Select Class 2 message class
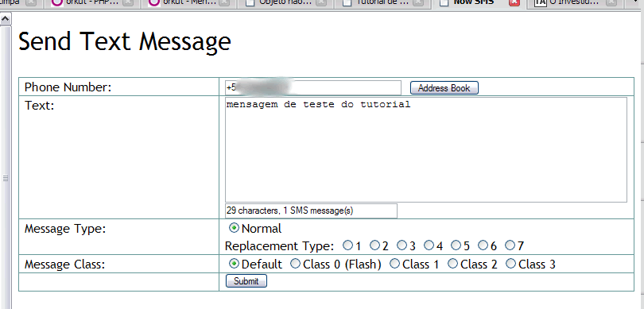This screenshot has height=309, width=644. coord(452,264)
